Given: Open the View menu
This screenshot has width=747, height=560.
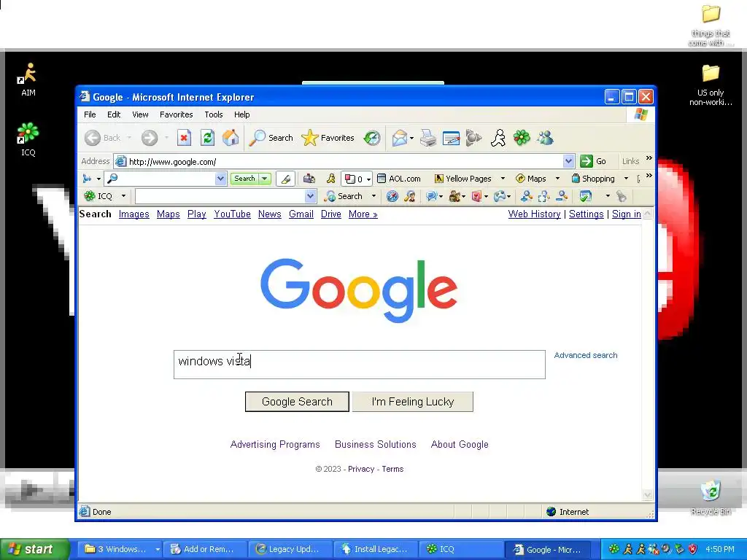Looking at the screenshot, I should tap(140, 114).
